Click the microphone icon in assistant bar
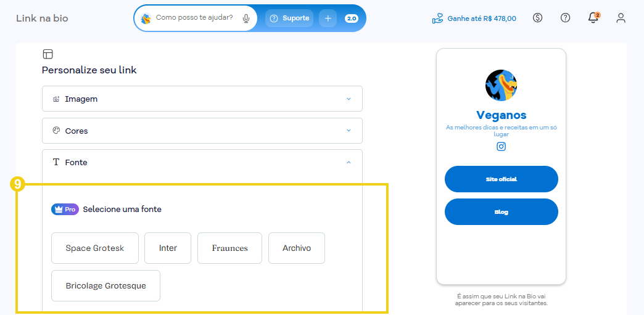The width and height of the screenshot is (644, 315). pyautogui.click(x=246, y=18)
